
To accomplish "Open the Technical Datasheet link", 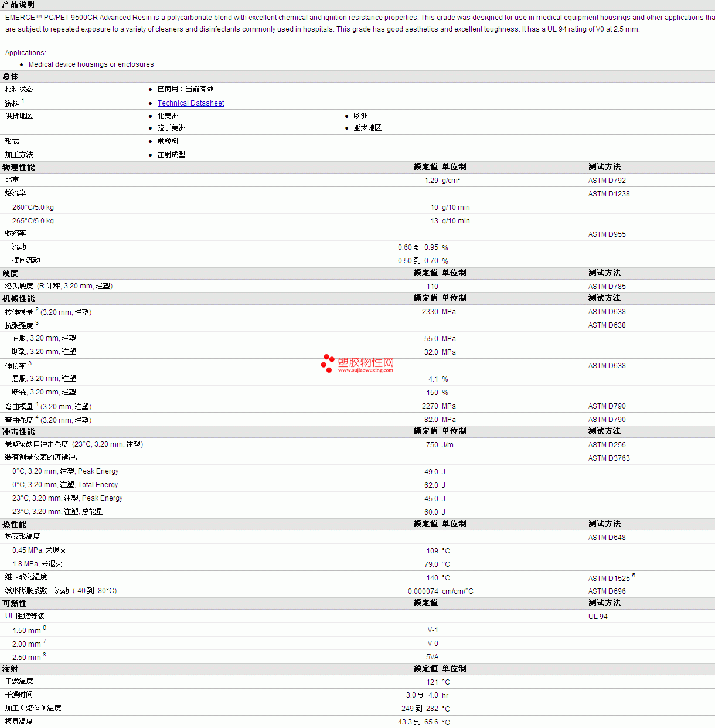I will tap(190, 103).
